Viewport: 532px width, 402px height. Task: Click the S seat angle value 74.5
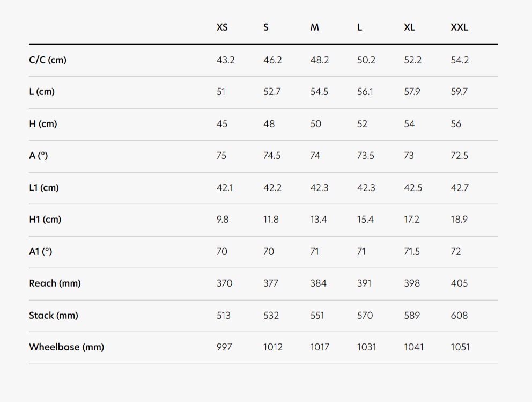[272, 156]
